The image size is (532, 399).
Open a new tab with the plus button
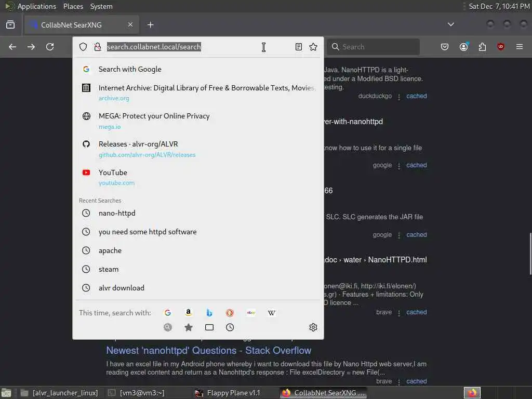coord(151,25)
